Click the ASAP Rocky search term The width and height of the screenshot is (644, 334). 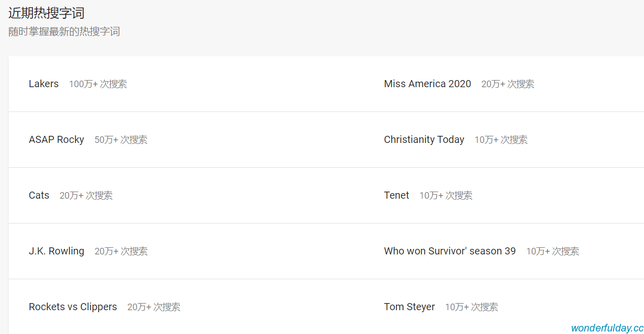(56, 140)
